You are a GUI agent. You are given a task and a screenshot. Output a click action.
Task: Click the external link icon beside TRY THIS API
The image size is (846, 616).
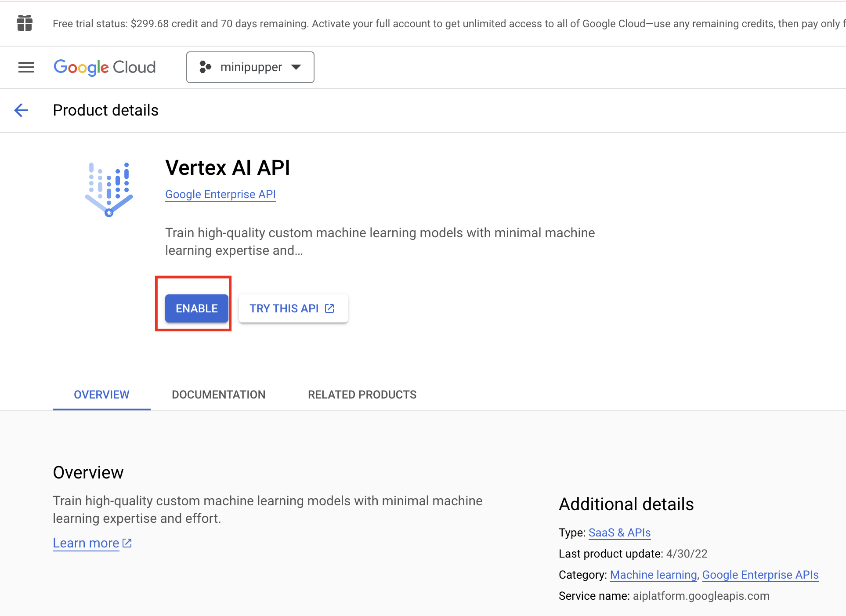pos(329,308)
